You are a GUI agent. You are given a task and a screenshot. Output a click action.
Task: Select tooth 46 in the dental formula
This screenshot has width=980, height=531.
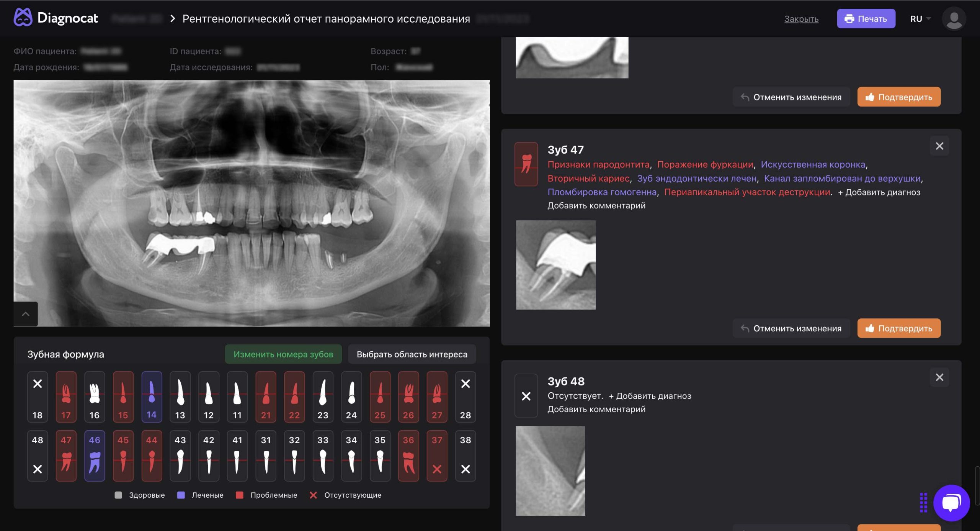(95, 456)
